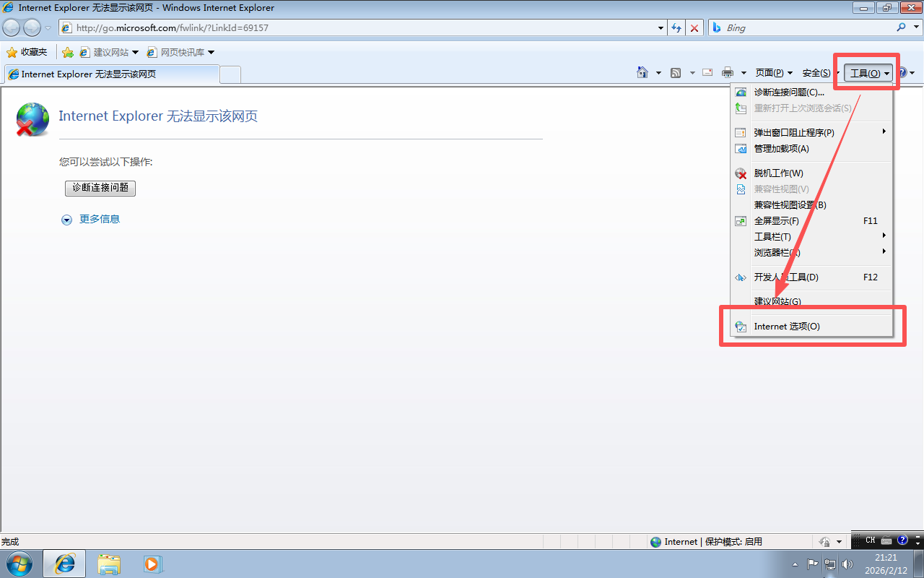The height and width of the screenshot is (578, 924).
Task: Click the 更多信息 link
Action: (x=100, y=219)
